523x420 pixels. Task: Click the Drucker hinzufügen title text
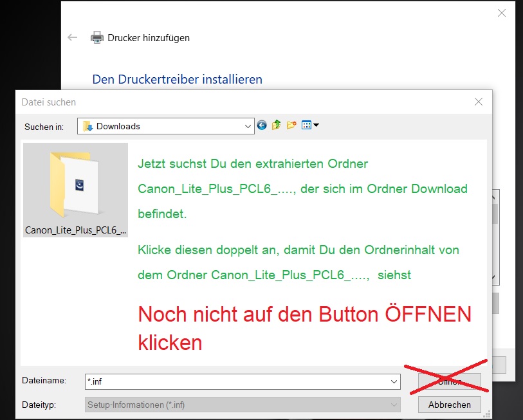pos(149,38)
